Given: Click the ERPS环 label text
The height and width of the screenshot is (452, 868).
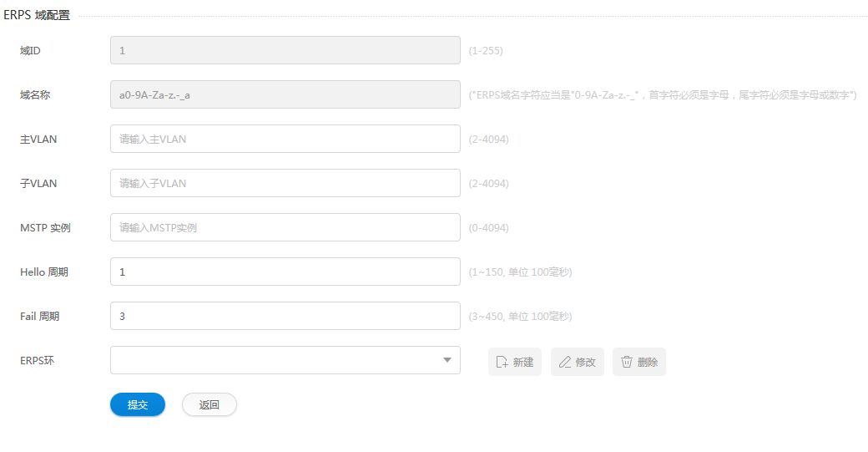Looking at the screenshot, I should [37, 361].
